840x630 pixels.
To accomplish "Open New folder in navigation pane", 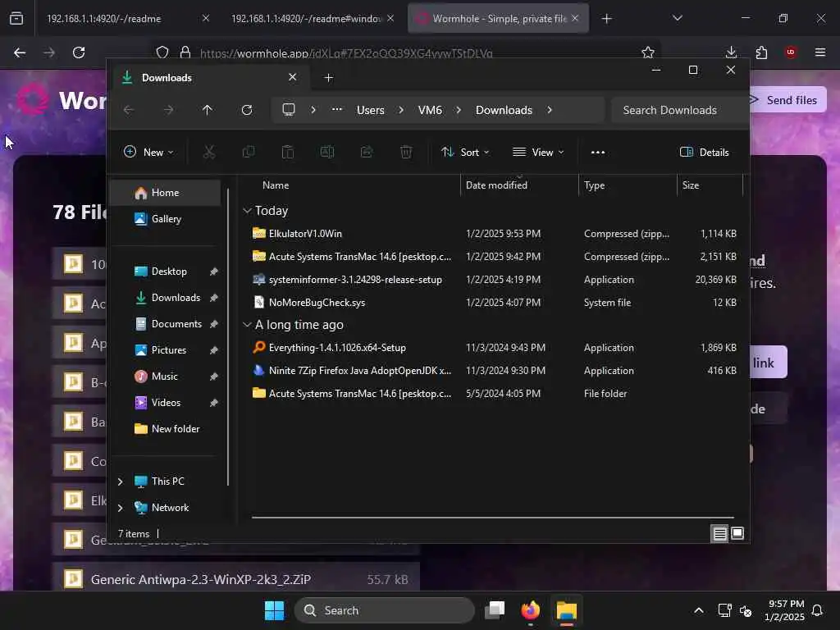I will click(x=176, y=428).
